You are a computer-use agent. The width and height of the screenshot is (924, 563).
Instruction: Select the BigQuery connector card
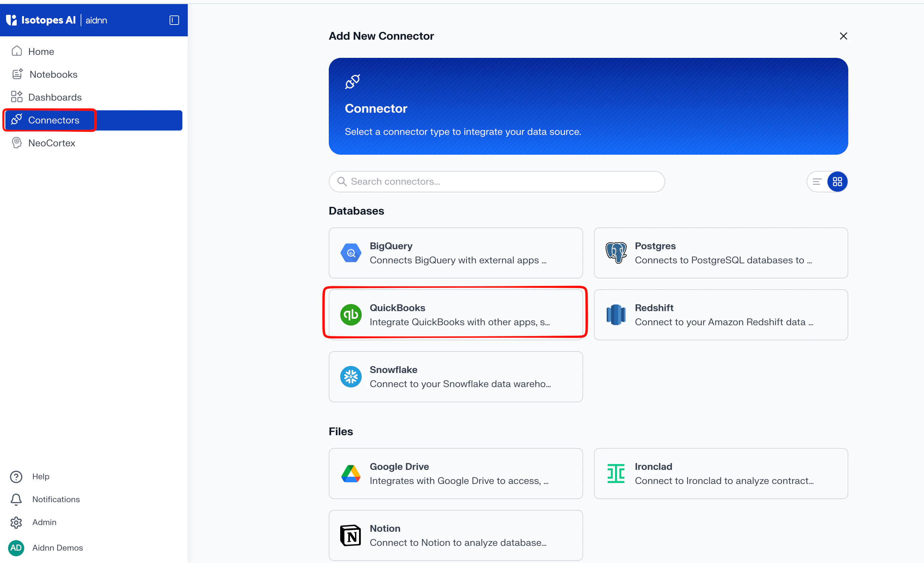(x=456, y=253)
